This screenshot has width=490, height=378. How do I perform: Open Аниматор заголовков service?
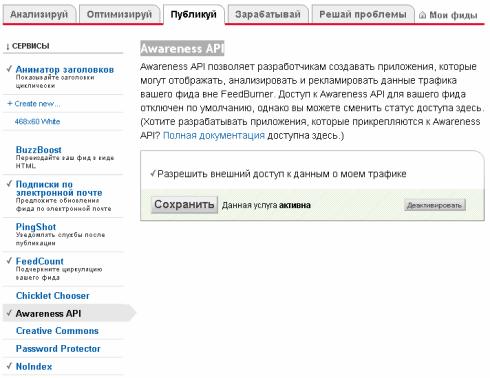click(65, 70)
